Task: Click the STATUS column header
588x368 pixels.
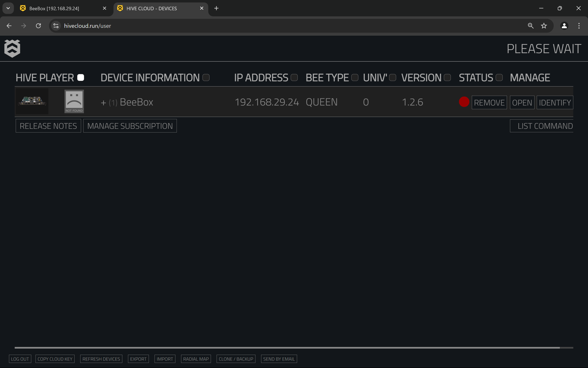Action: pyautogui.click(x=476, y=78)
